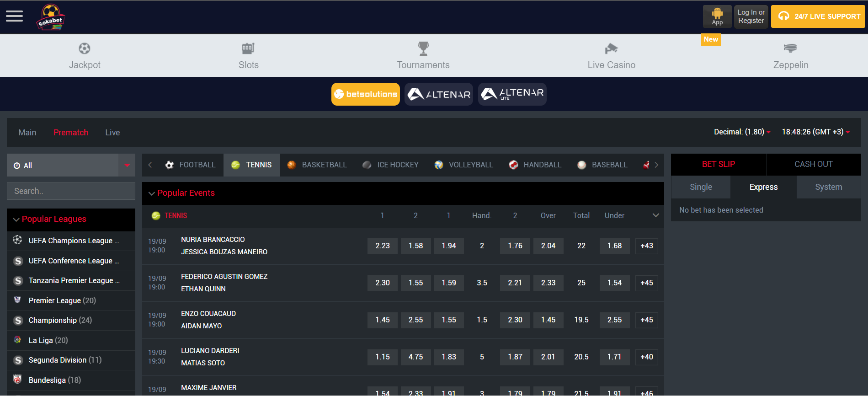Open the hamburger main menu
Screen dimensions: 868x396
pos(14,16)
